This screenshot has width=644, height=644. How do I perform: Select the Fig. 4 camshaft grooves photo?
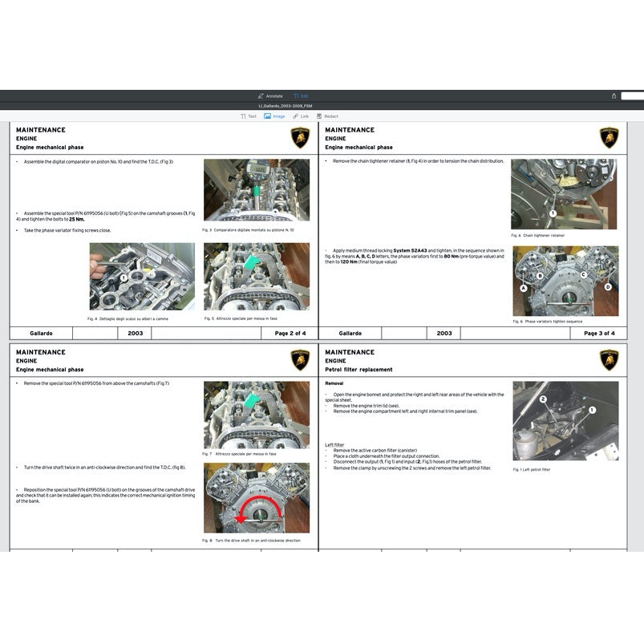tap(142, 277)
